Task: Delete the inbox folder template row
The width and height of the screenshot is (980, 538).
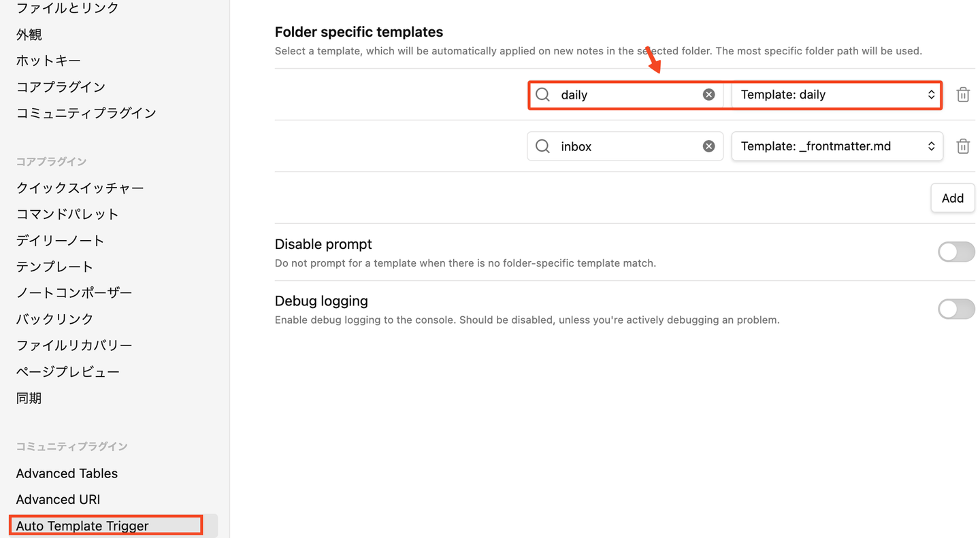Action: [962, 146]
